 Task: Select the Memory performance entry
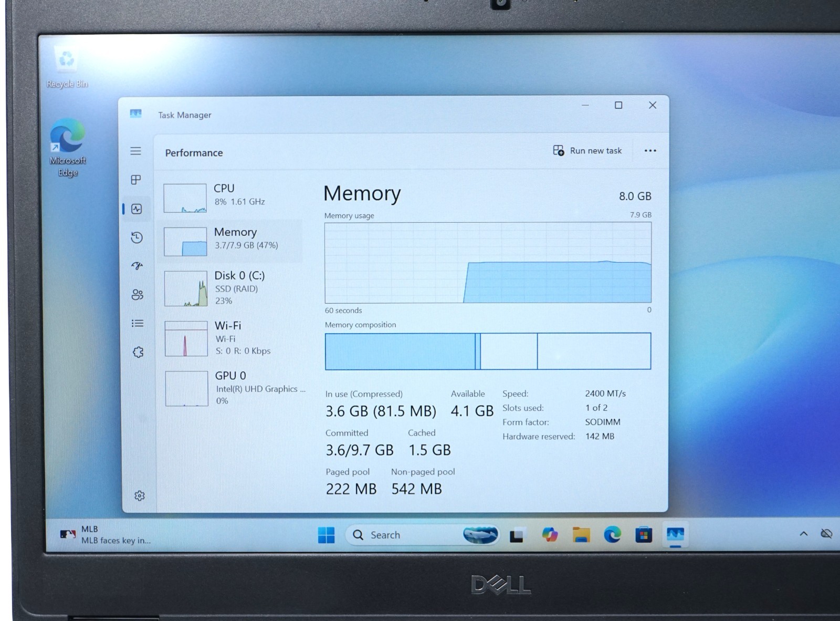pyautogui.click(x=231, y=241)
